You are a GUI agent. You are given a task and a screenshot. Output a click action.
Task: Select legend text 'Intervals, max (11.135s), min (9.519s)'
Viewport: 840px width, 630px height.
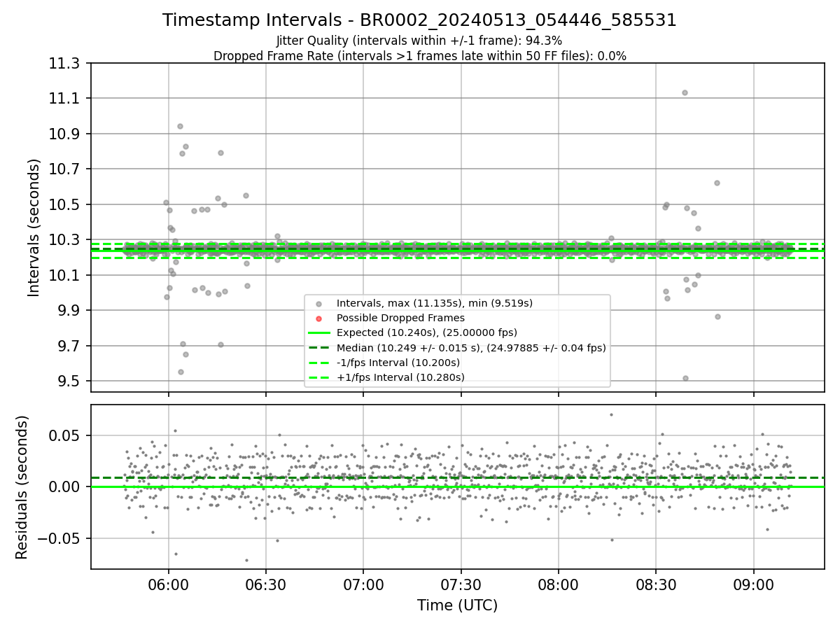coord(435,303)
